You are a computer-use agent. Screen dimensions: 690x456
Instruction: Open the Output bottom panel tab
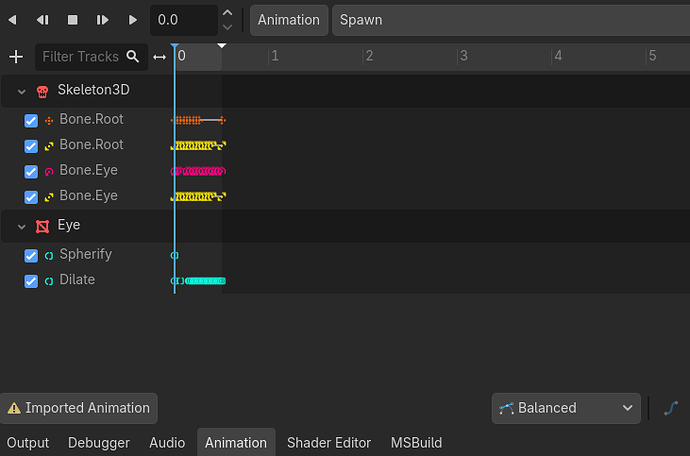pyautogui.click(x=28, y=443)
